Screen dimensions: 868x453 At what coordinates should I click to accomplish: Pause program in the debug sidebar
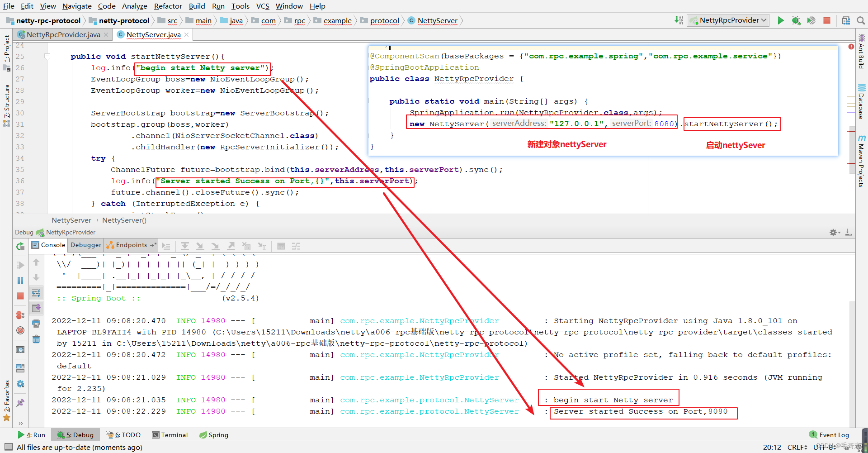point(20,281)
